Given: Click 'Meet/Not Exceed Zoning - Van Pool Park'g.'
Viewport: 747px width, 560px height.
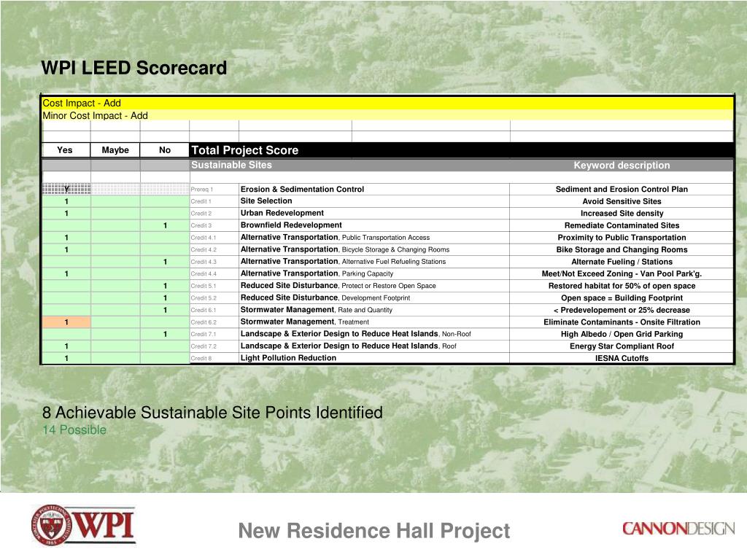Looking at the screenshot, I should tap(622, 274).
